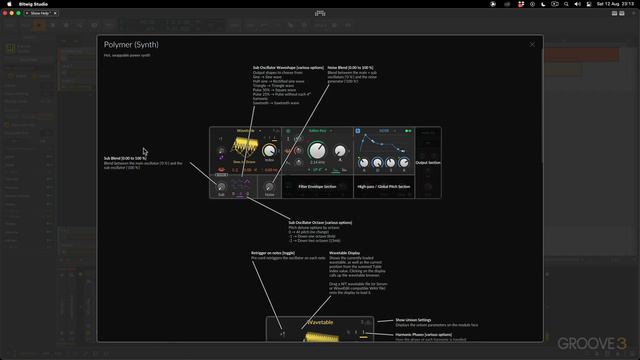Click High-pass / Global Pitch Section
Image resolution: width=640 pixels, height=360 pixels.
pyautogui.click(x=384, y=187)
